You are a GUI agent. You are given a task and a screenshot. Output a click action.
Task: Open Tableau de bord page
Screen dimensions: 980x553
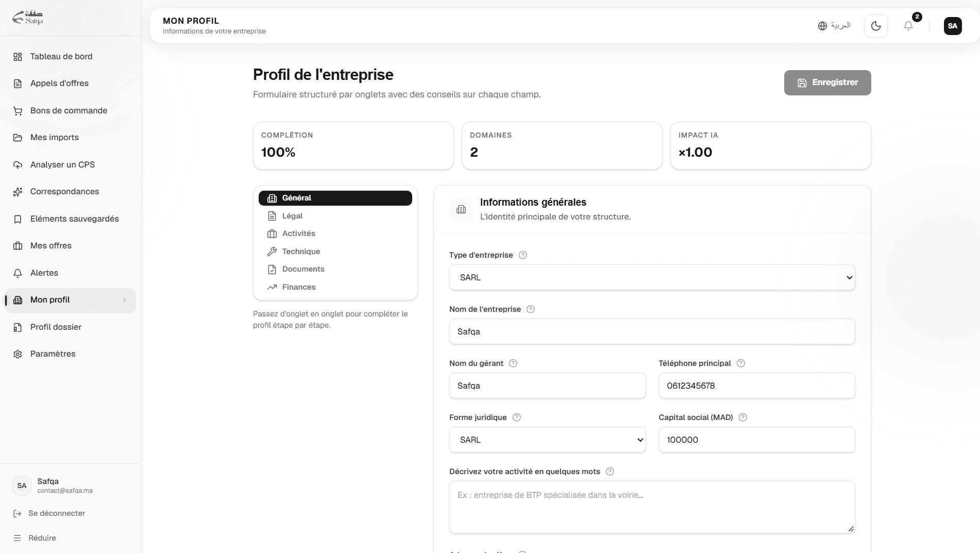tap(71, 57)
